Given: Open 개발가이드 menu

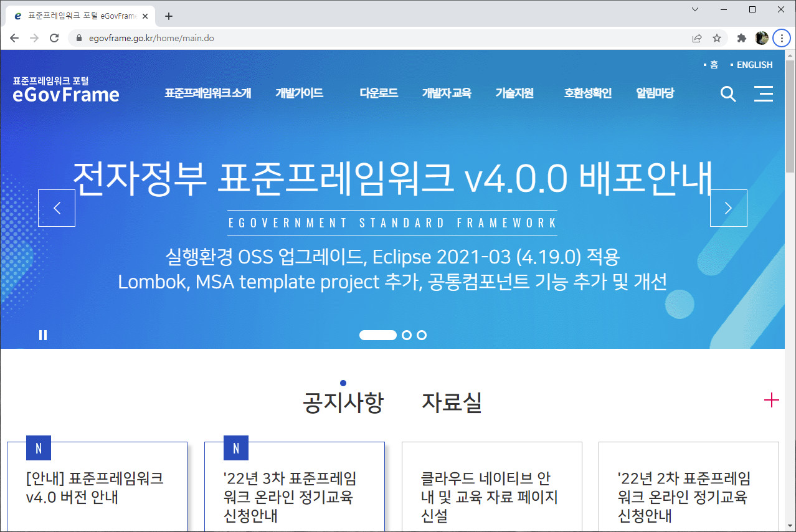Looking at the screenshot, I should point(300,93).
